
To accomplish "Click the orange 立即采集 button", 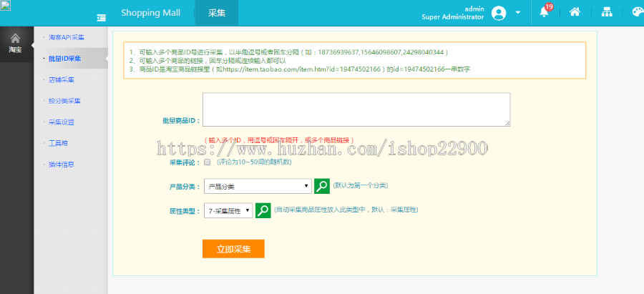I will click(233, 249).
